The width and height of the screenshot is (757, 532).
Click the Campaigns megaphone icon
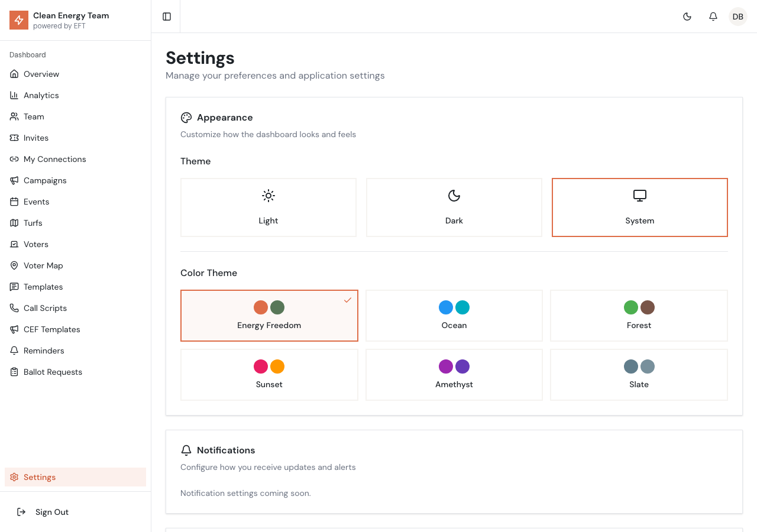pos(14,180)
